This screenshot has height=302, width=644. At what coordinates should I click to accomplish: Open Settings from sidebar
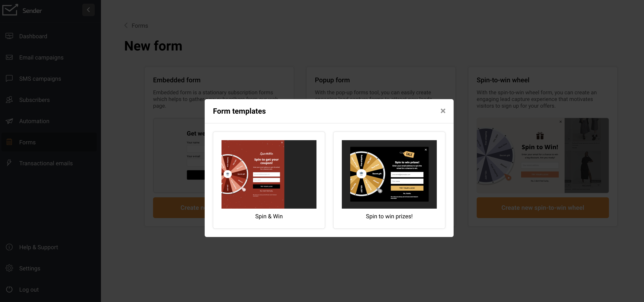tap(30, 268)
